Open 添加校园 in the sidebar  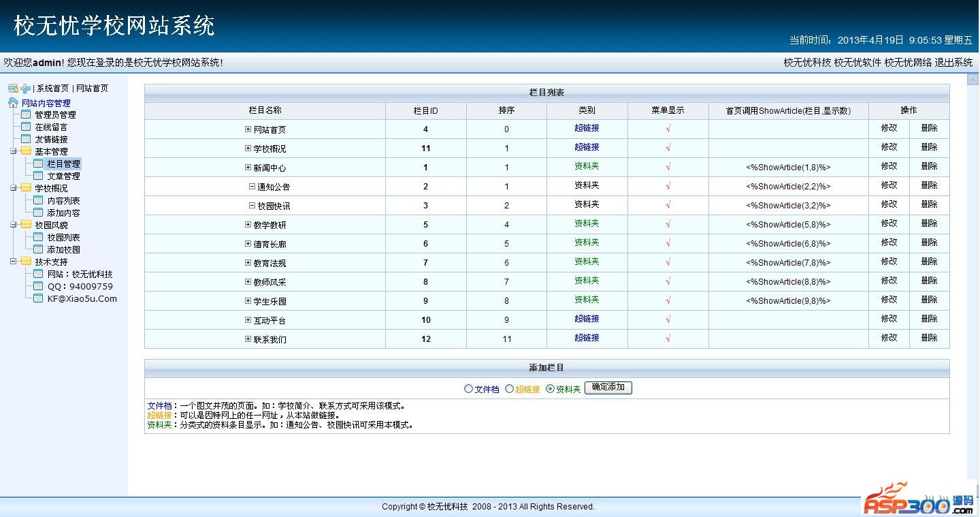click(x=63, y=250)
